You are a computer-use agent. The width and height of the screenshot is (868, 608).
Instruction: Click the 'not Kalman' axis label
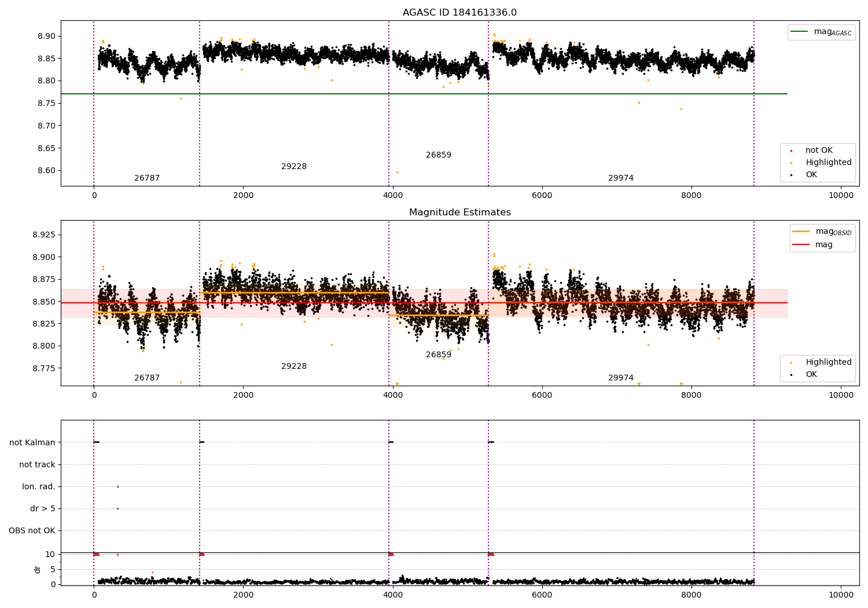(x=32, y=442)
